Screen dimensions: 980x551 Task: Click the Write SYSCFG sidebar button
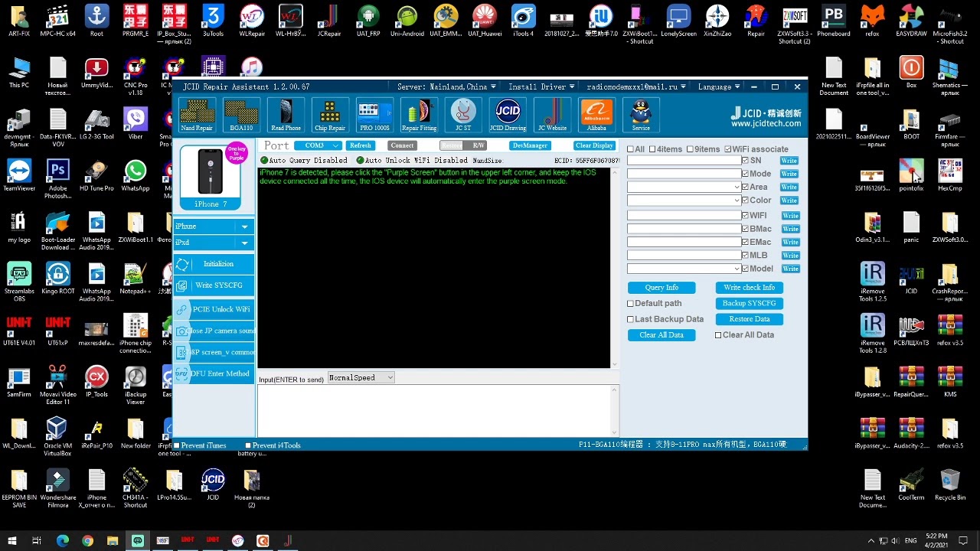pos(214,285)
